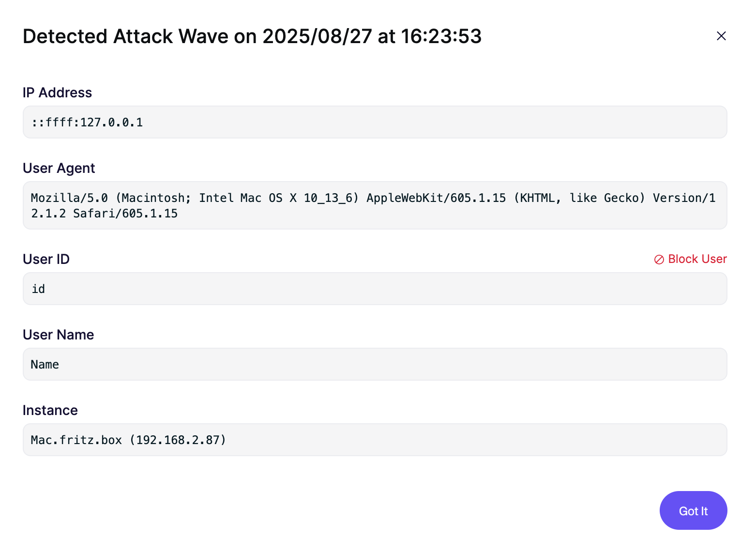Click the Safari/605.1.15 text in User Agent
The image size is (756, 554).
125,214
